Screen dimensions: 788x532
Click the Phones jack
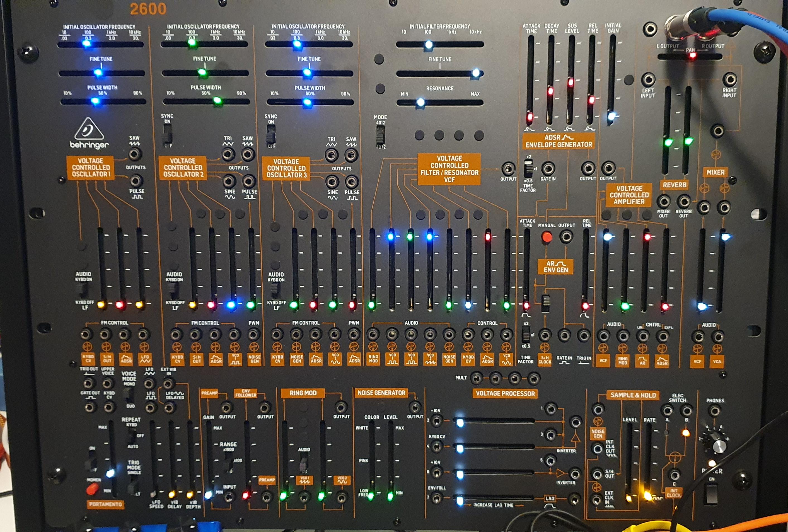715,411
